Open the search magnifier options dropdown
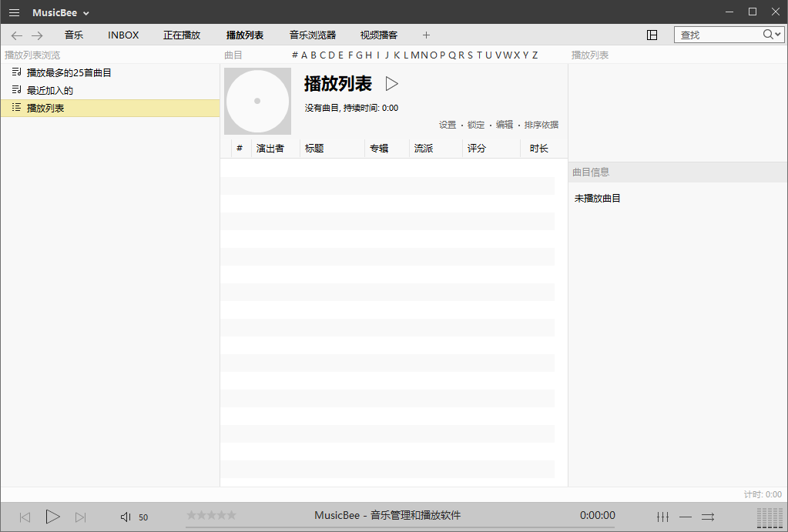The image size is (788, 532). (772, 34)
